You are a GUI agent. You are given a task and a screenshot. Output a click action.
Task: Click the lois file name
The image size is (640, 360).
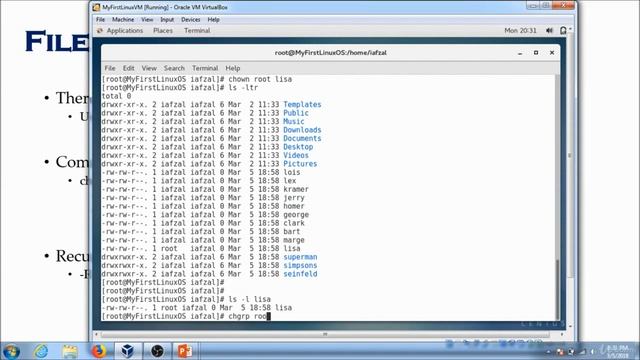click(x=291, y=172)
